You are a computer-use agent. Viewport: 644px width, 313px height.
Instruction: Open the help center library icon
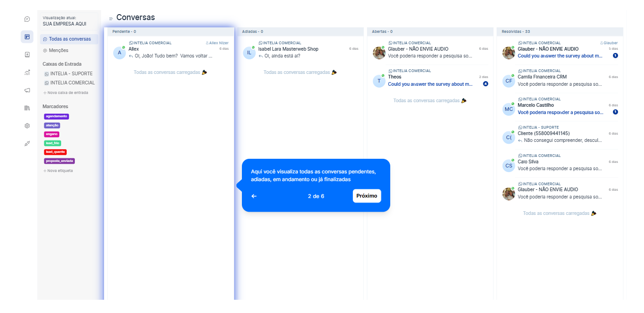click(27, 108)
